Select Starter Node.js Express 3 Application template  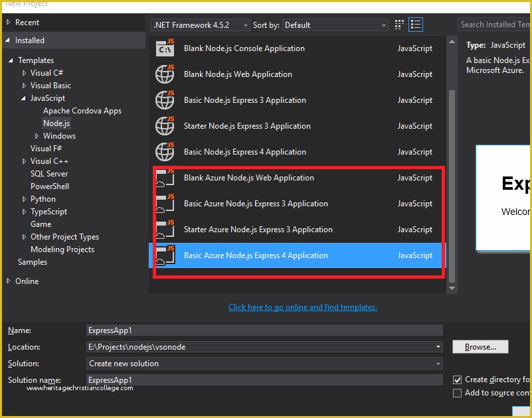pos(297,126)
